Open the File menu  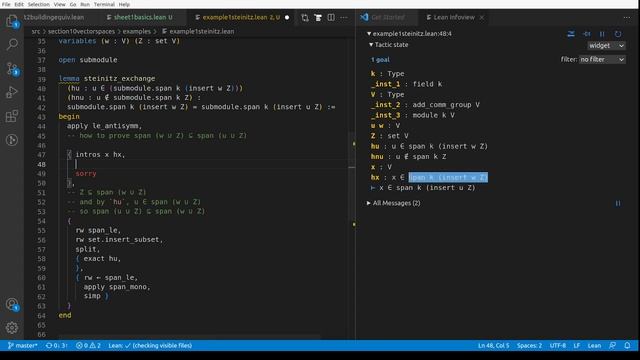(x=6, y=4)
